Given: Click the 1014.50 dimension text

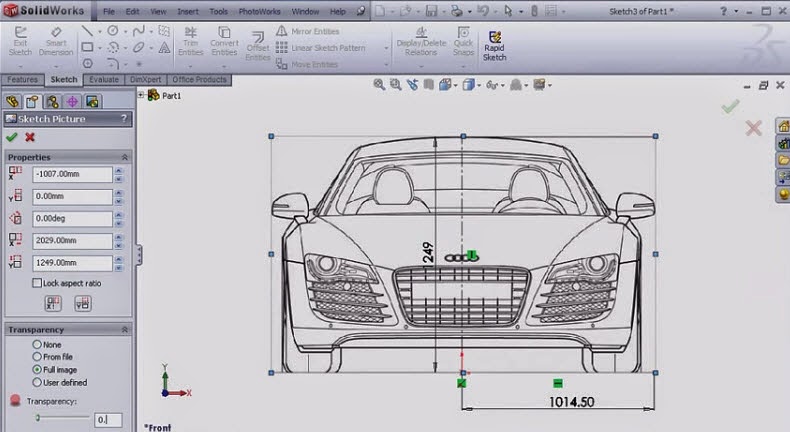Looking at the screenshot, I should pyautogui.click(x=571, y=402).
